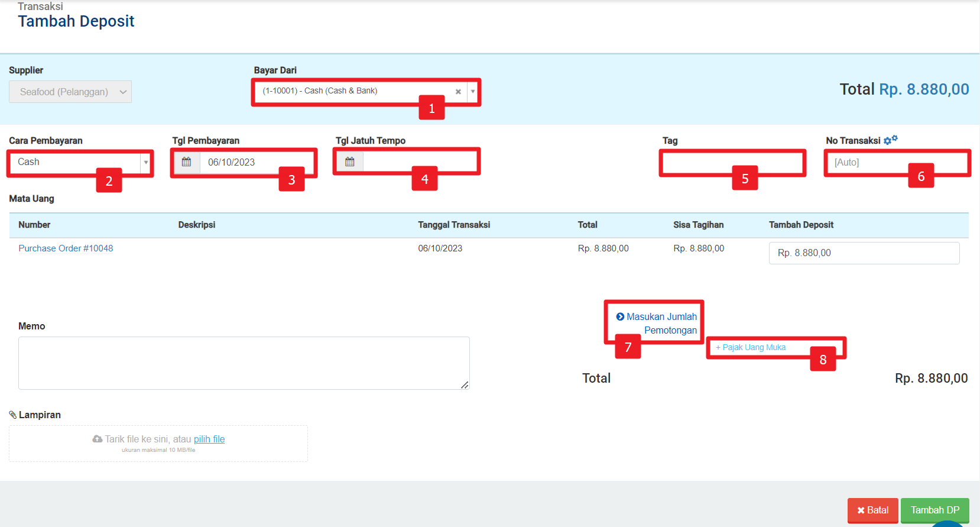The height and width of the screenshot is (527, 980).
Task: Select the Bayar Dari account field
Action: point(366,91)
